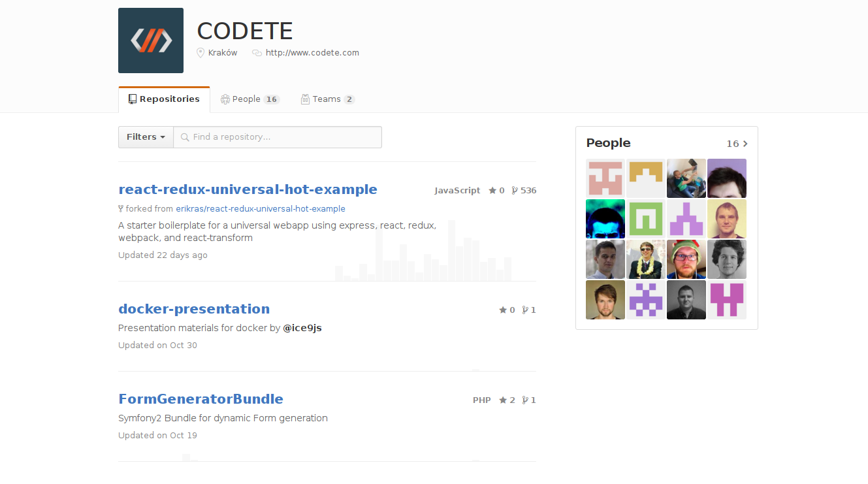Click the 'Updated on Oct 19' text
The width and height of the screenshot is (868, 484).
[157, 436]
